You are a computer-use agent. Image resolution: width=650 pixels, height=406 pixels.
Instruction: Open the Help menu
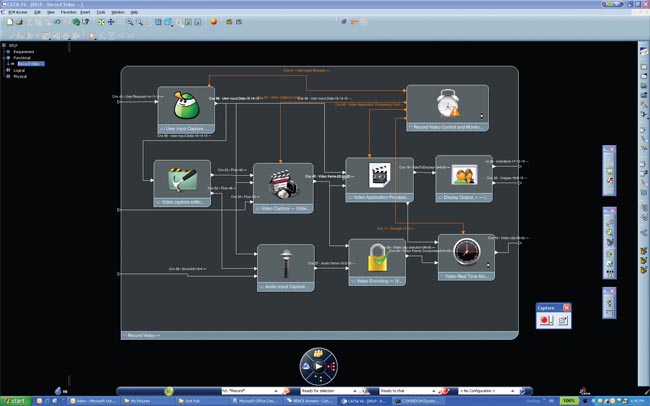[x=134, y=12]
